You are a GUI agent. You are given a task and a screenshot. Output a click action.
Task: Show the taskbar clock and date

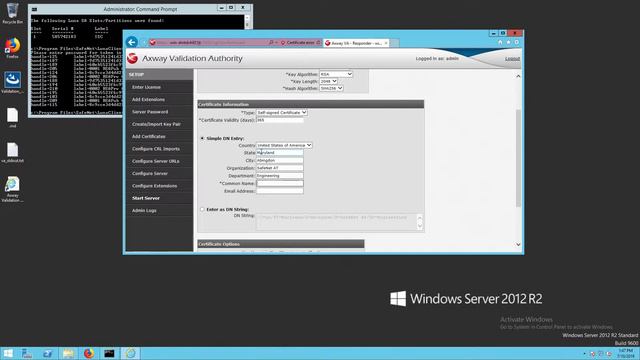tap(625, 353)
